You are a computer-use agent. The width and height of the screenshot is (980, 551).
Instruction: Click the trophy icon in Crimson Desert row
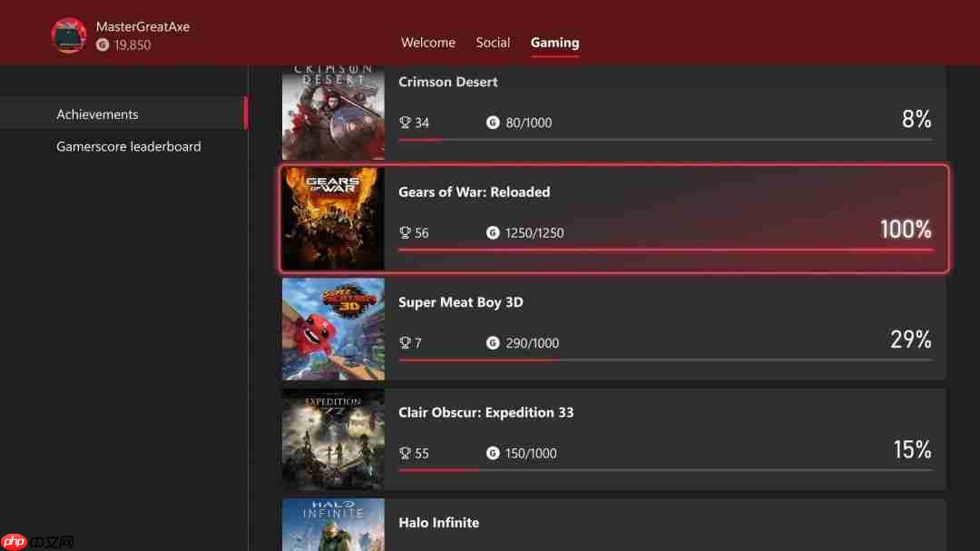tap(405, 123)
